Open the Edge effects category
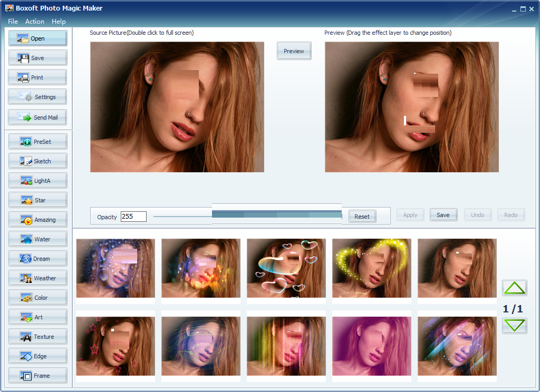540x392 pixels. pyautogui.click(x=37, y=356)
